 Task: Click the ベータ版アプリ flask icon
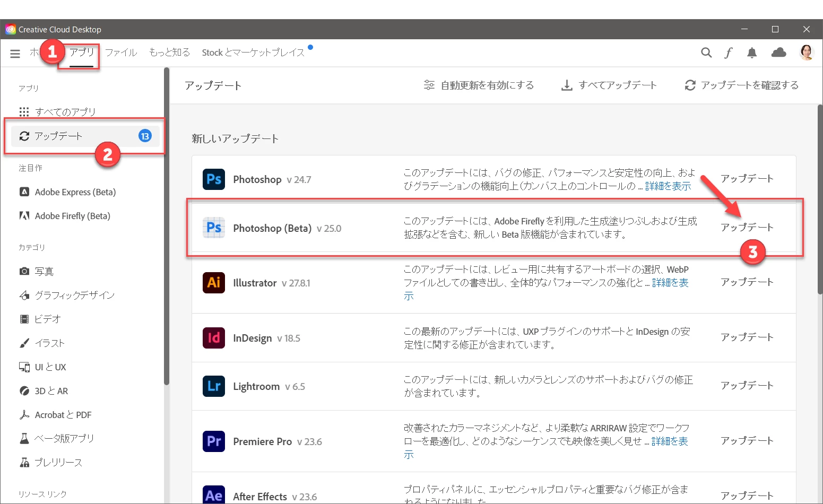(x=24, y=438)
